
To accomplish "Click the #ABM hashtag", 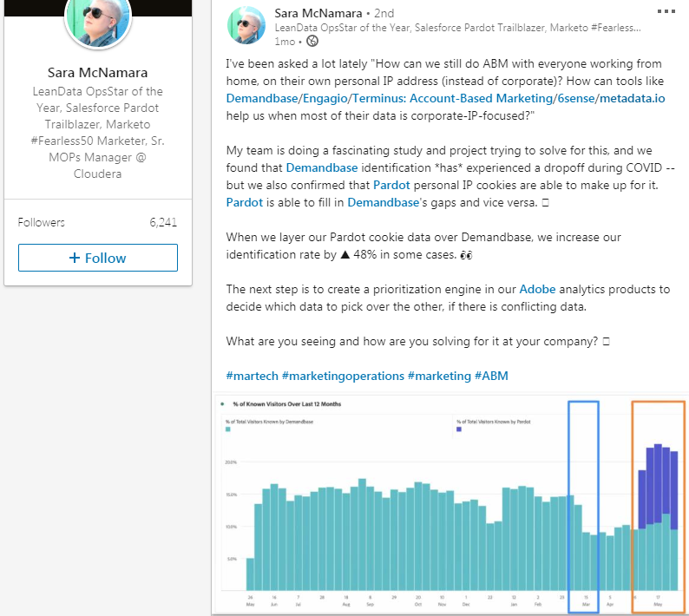I will 491,376.
